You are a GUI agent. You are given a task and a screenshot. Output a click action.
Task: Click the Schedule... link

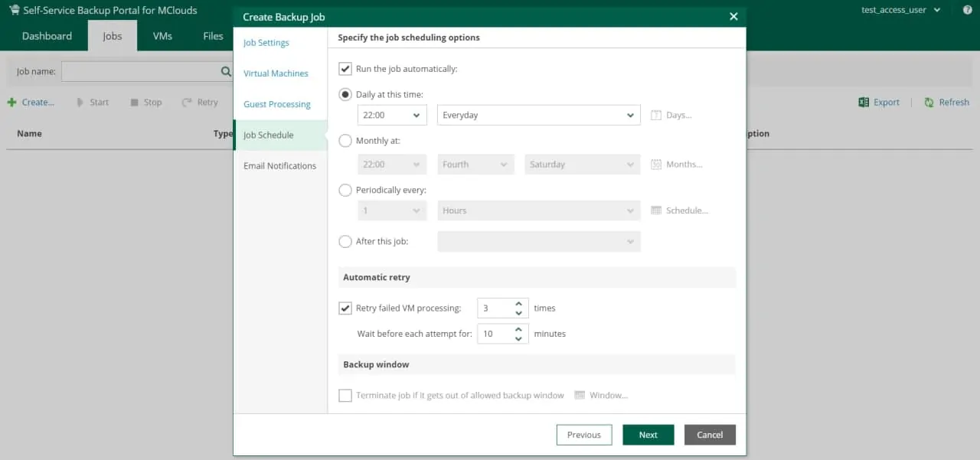tap(688, 210)
